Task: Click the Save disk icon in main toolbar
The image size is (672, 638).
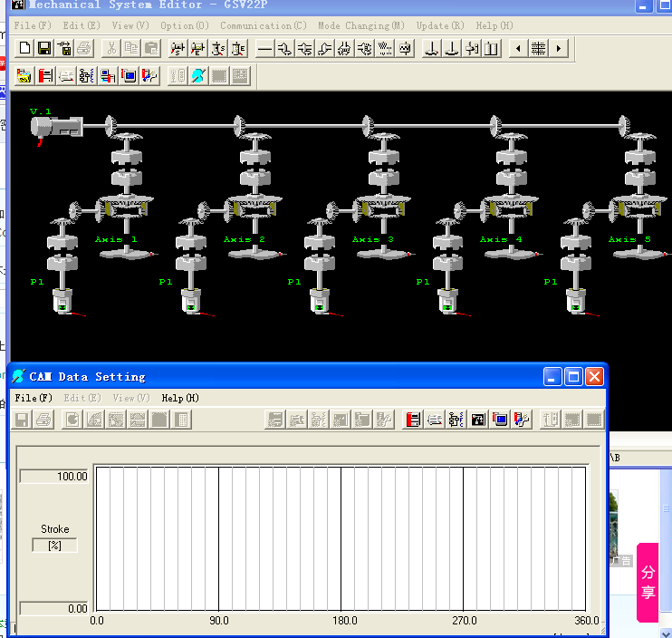Action: pyautogui.click(x=44, y=48)
